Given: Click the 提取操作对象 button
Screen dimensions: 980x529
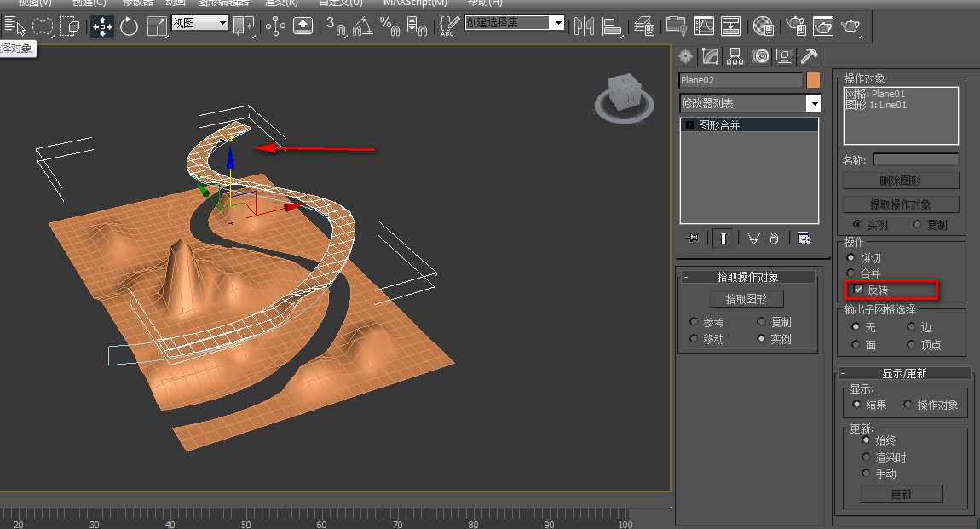Looking at the screenshot, I should 900,204.
